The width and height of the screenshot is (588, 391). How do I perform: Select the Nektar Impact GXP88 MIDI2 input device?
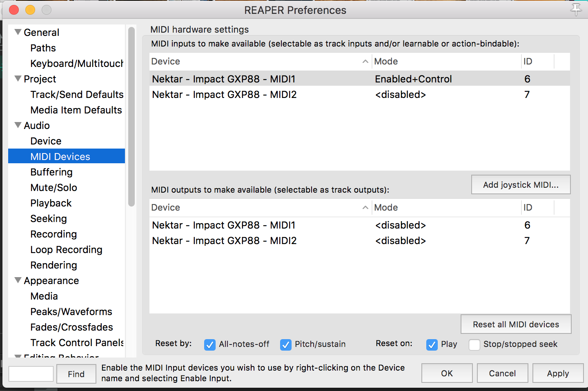(224, 94)
